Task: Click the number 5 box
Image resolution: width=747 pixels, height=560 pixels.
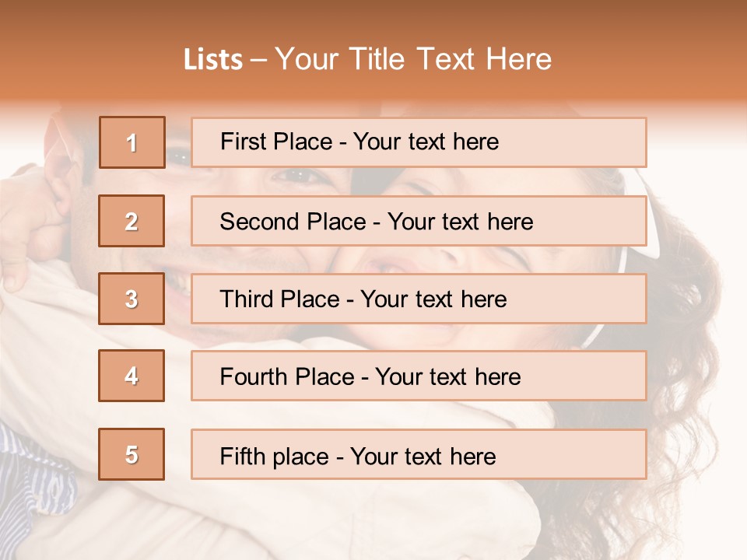Action: pyautogui.click(x=132, y=454)
